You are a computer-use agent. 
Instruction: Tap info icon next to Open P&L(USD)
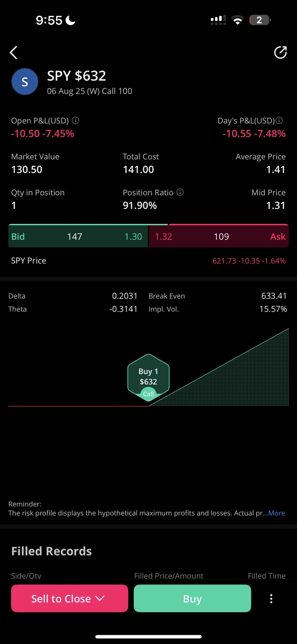(x=76, y=121)
